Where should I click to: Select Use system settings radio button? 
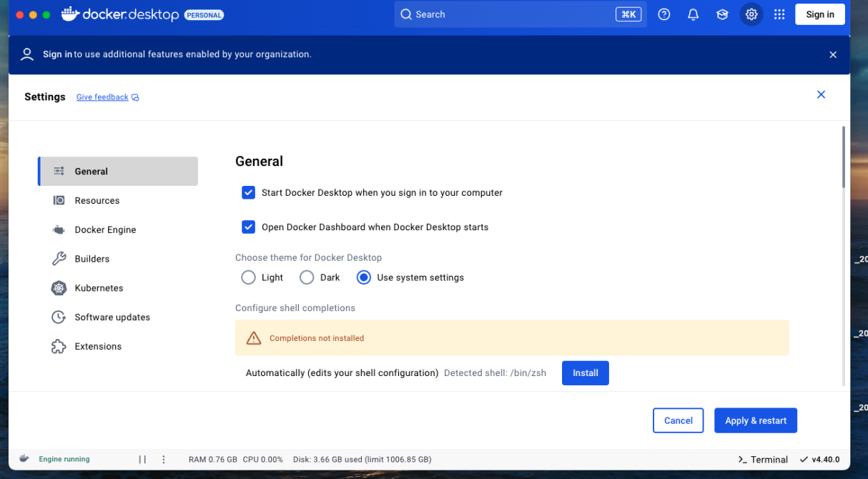pos(364,277)
